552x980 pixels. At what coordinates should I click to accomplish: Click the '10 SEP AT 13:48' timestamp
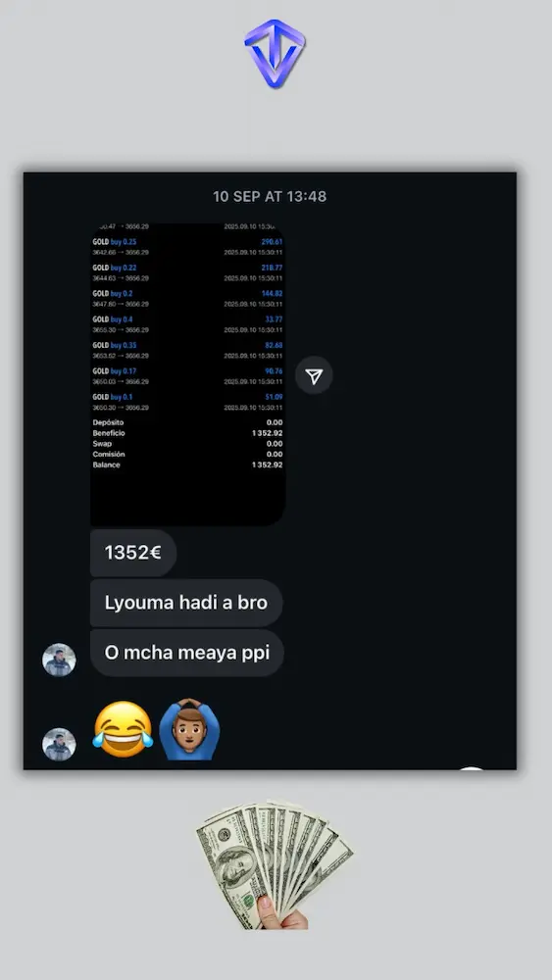tap(270, 196)
